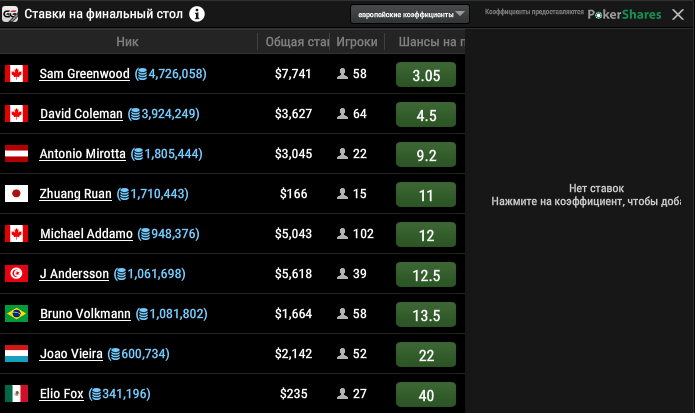Click the GG logo icon in the header
The image size is (695, 413).
point(10,14)
